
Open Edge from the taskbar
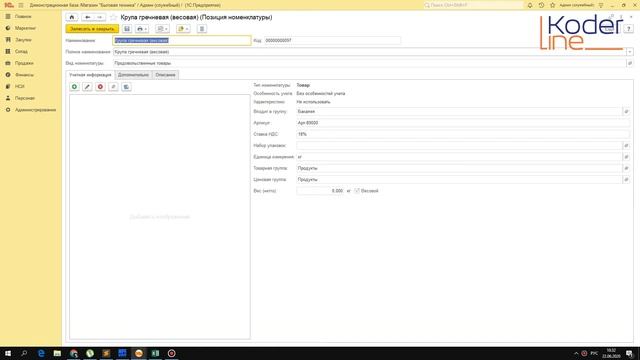[x=41, y=353]
